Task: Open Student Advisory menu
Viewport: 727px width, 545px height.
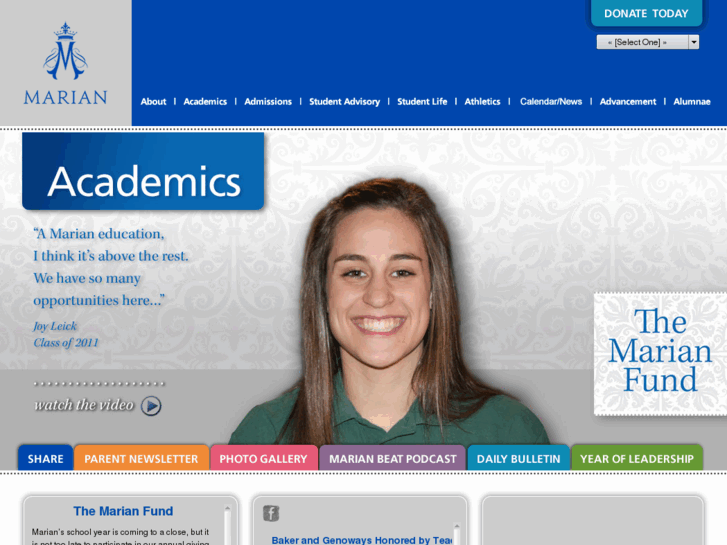Action: tap(344, 102)
